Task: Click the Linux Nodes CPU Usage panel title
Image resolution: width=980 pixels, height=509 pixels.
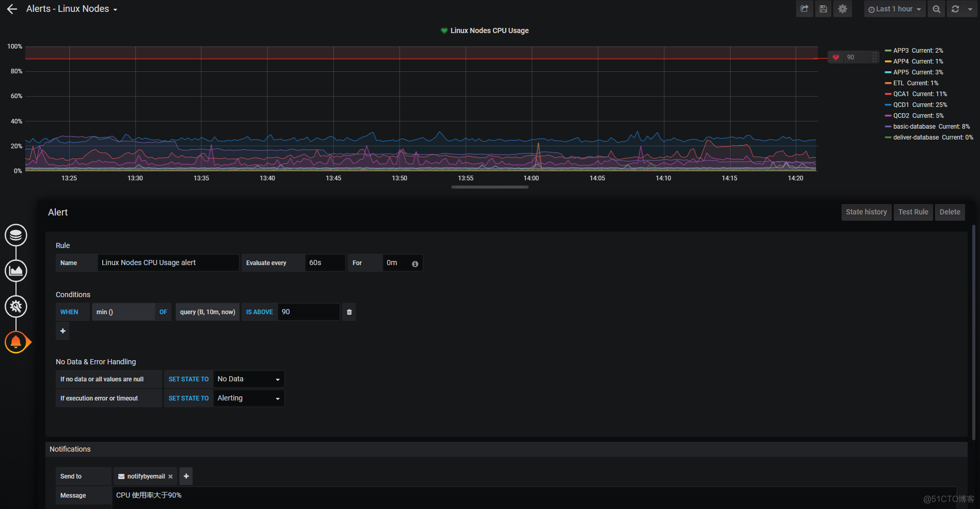Action: 489,30
